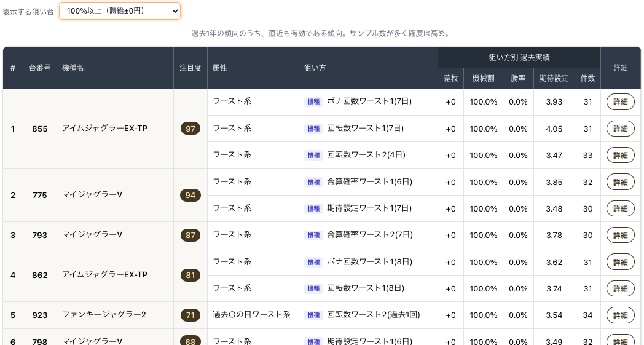Open 詳細 for 回転数ワースト1(7日) row
Image resolution: width=644 pixels, height=345 pixels.
(x=620, y=129)
